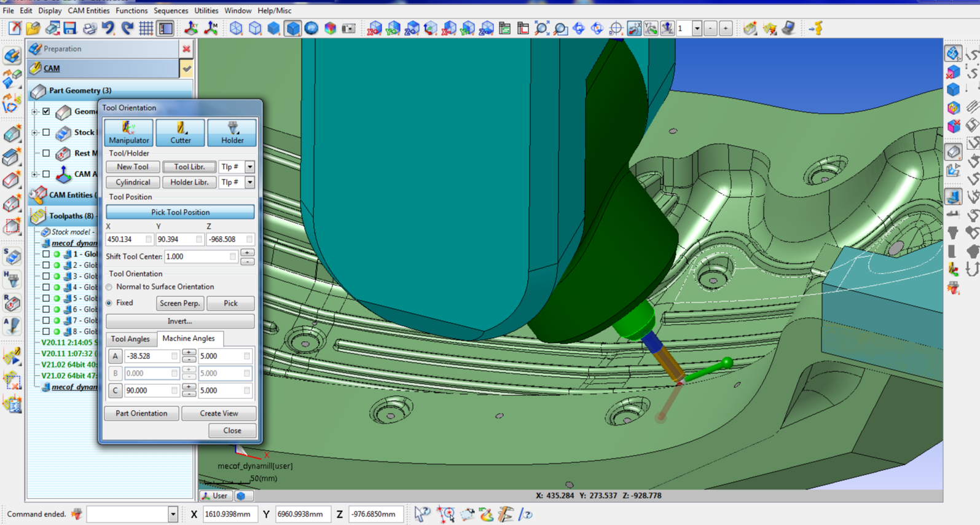Increase the Shift Tool Center value

(x=248, y=253)
